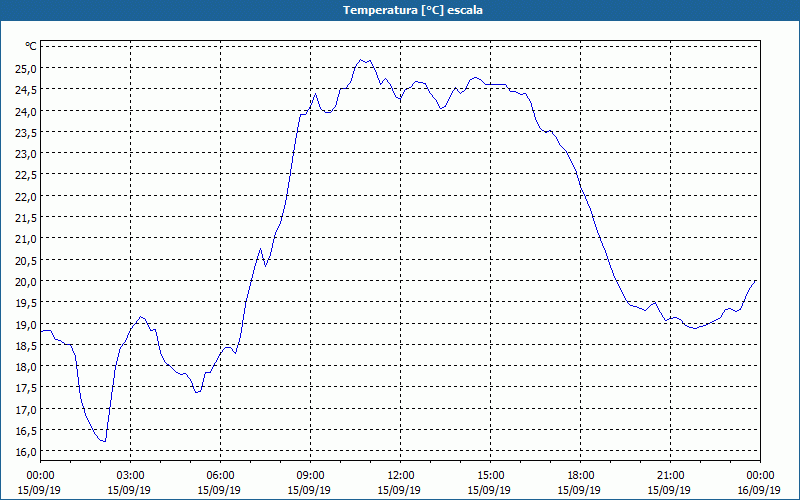Pick the 15/09/19 date under 15:00
Viewport: 800px width, 500px height.
[x=489, y=490]
